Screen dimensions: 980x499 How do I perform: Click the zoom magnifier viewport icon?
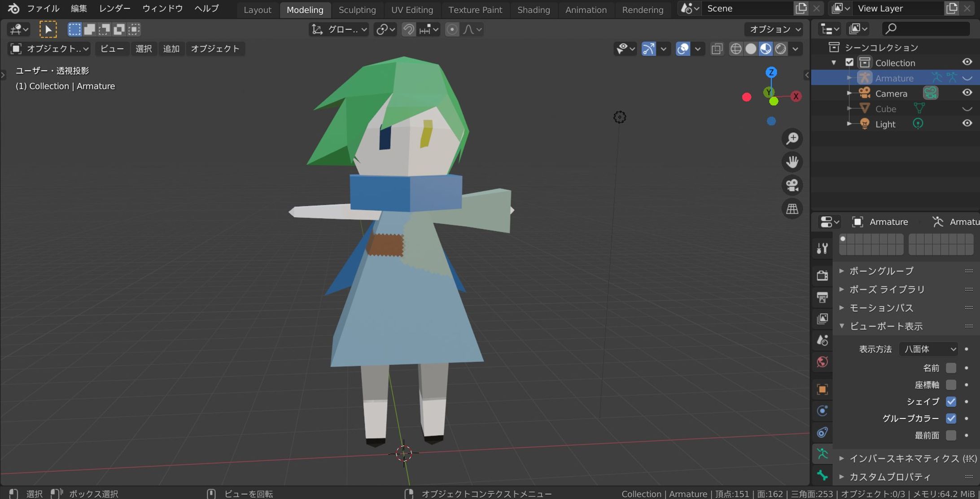pos(792,139)
